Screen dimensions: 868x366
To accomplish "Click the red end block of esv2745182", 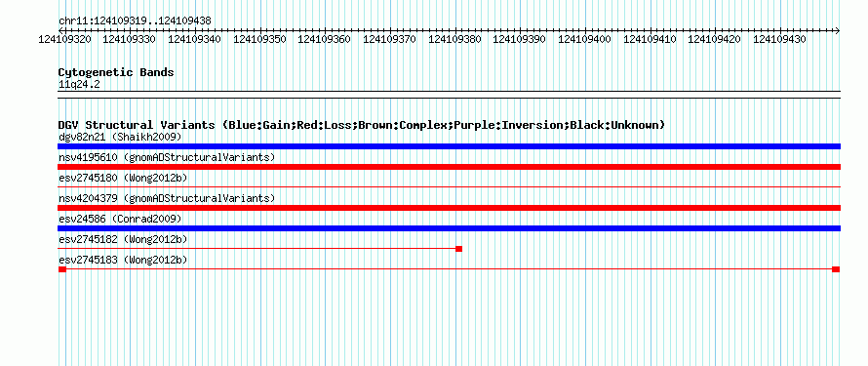I will [x=459, y=249].
